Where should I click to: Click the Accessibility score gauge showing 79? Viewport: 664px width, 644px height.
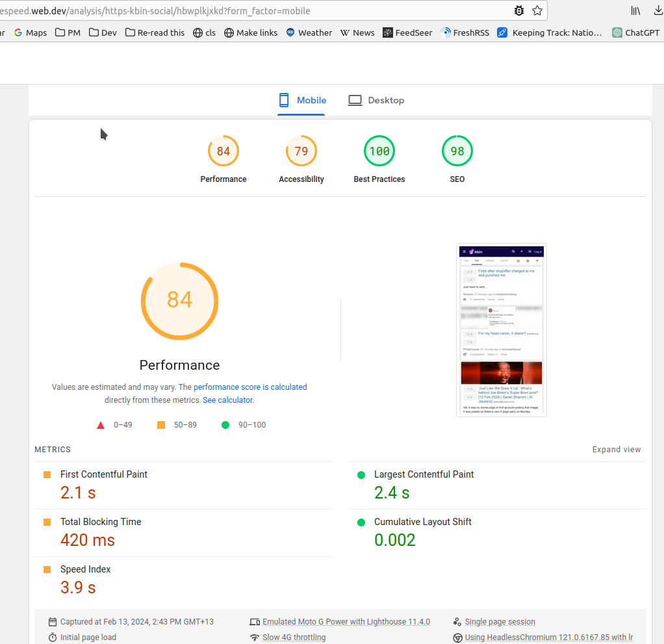point(301,151)
